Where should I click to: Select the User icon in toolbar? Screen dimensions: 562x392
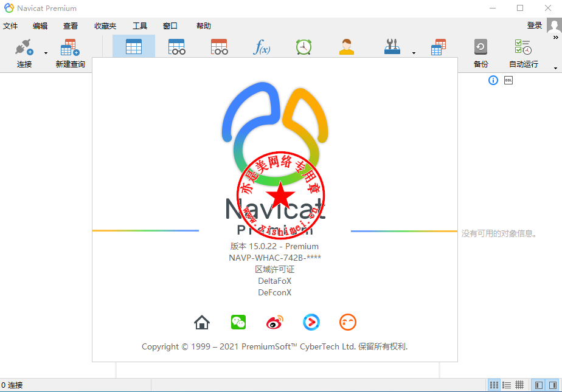347,47
